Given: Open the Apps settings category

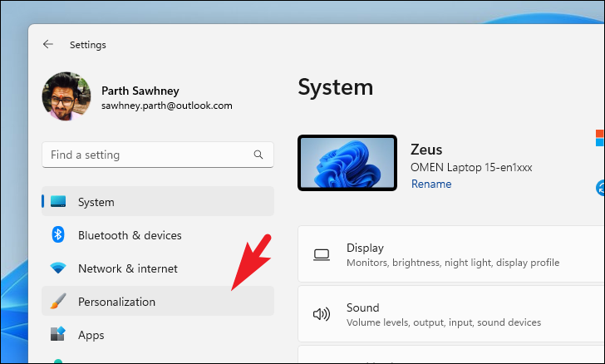Looking at the screenshot, I should pos(158,335).
